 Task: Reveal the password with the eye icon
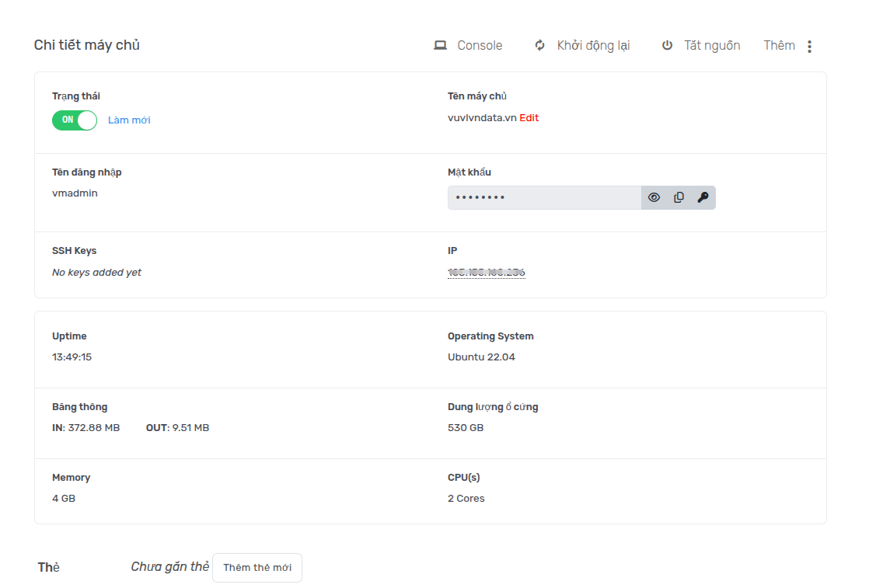click(654, 198)
